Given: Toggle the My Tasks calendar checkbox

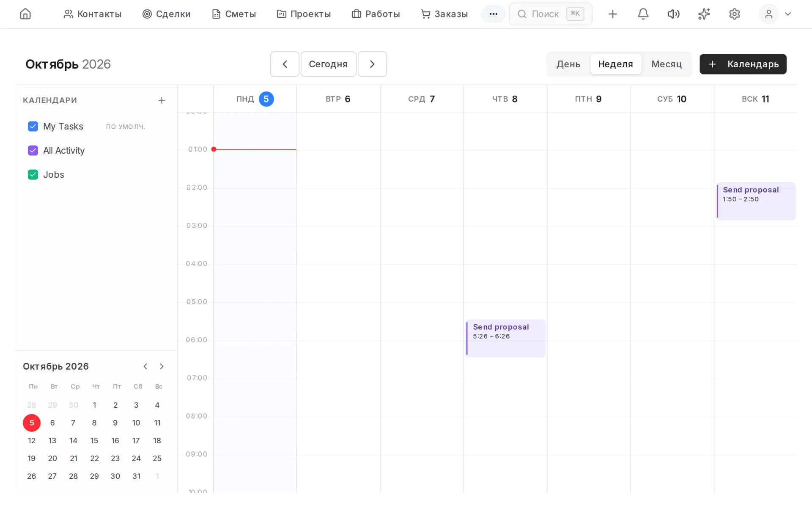Looking at the screenshot, I should pos(33,126).
